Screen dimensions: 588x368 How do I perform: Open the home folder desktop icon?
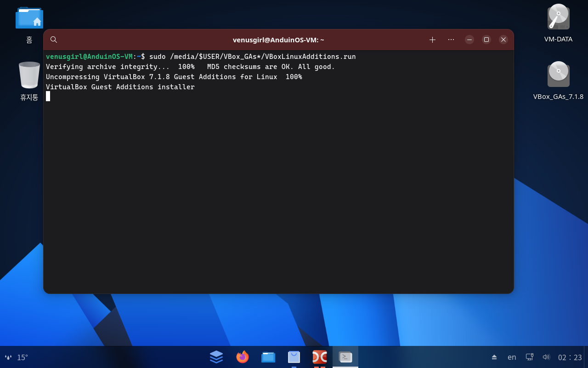(29, 18)
